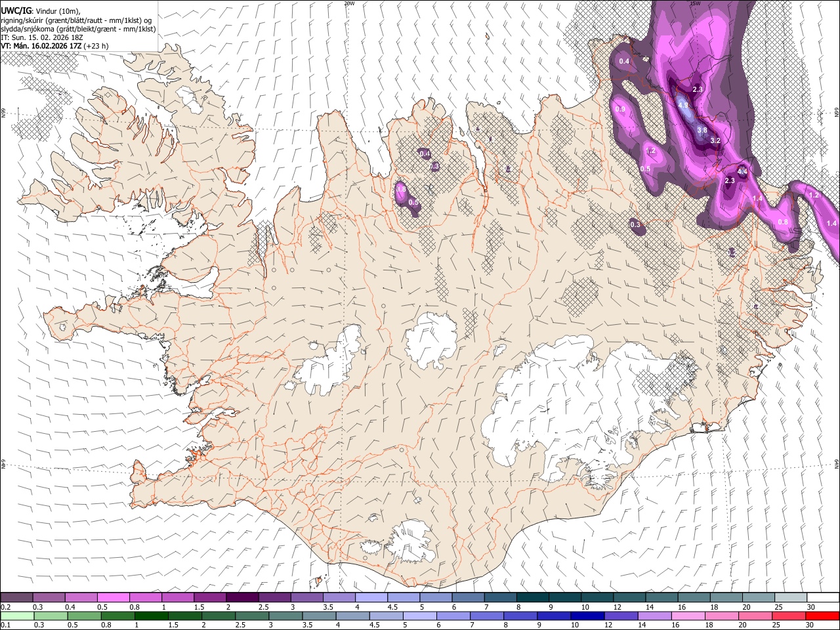Click the bright pink 0.5–0.8 snow legend swatch

click(114, 598)
